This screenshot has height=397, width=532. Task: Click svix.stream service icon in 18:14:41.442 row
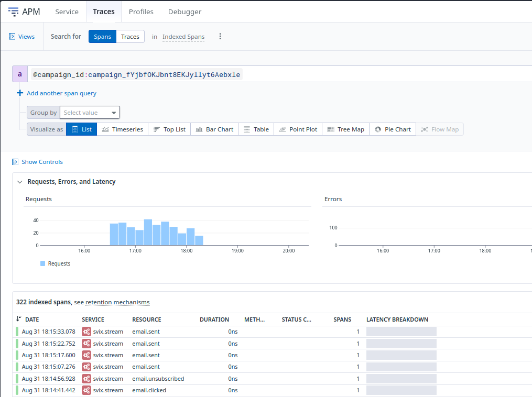click(86, 390)
